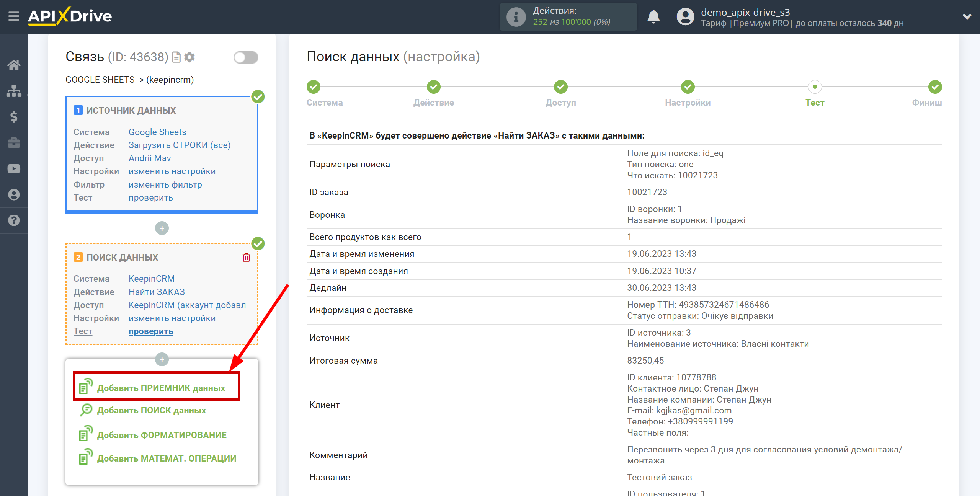Click проверить in search data block
Viewport: 980px width, 496px height.
(151, 331)
